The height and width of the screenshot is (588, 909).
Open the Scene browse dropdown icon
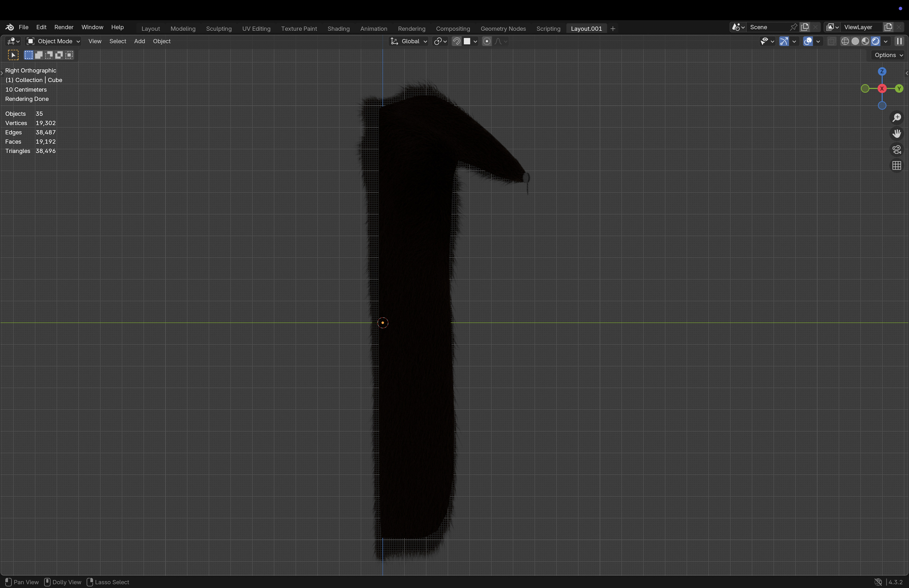738,27
